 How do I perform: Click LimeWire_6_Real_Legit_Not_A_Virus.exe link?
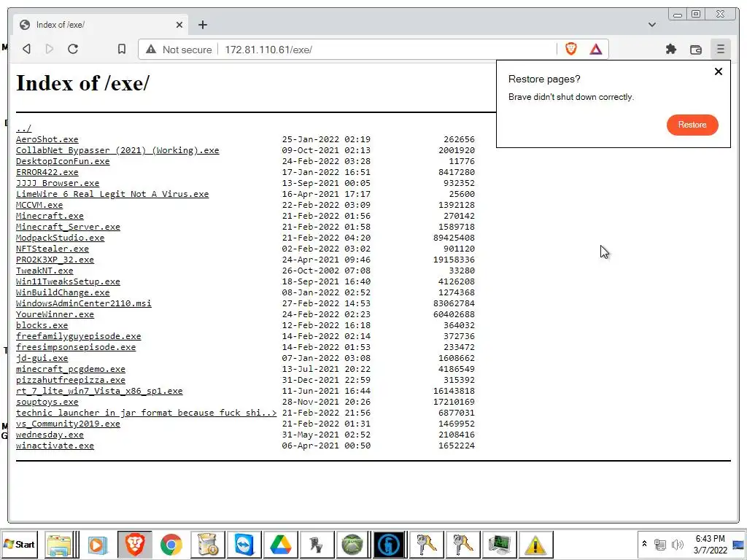click(112, 194)
